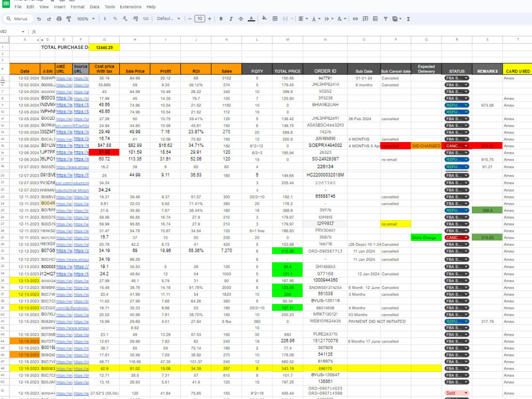This screenshot has width=532, height=399.
Task: Open the Tools menu
Action: [x=110, y=7]
